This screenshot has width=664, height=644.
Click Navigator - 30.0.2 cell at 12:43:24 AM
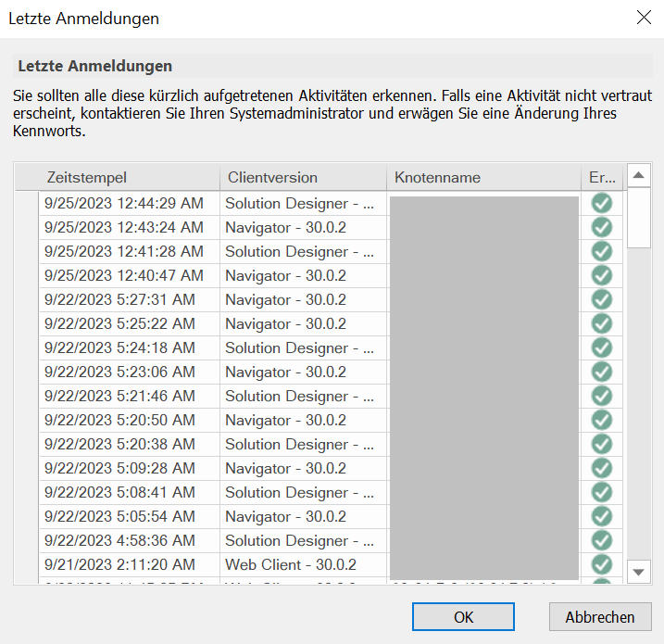[303, 227]
